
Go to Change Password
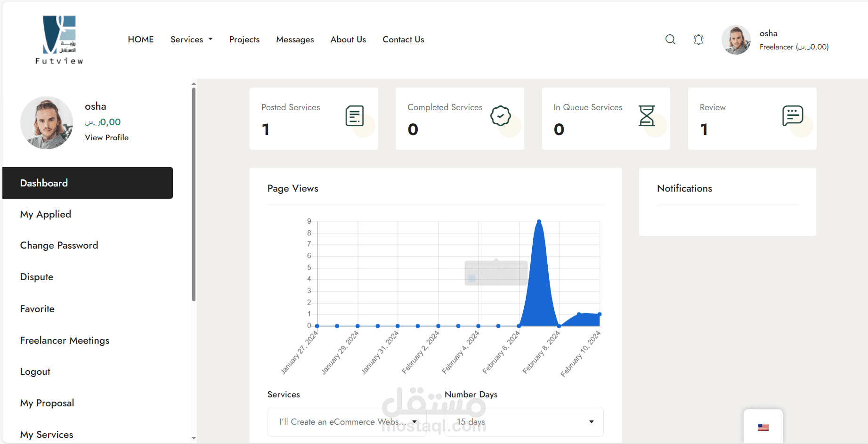click(x=59, y=245)
